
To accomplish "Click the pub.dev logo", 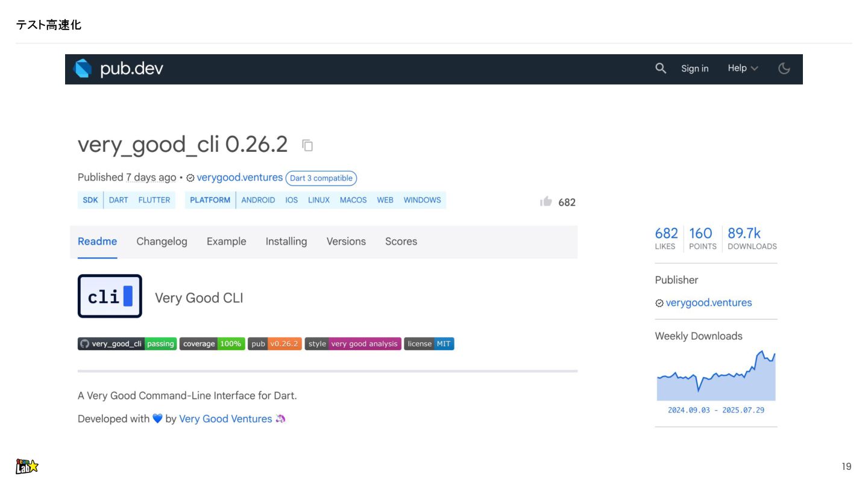I will coord(118,69).
